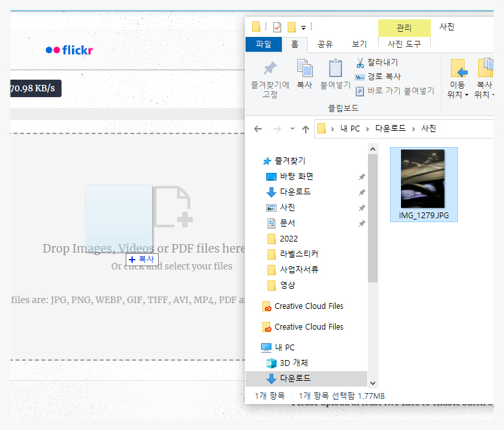
Task: Click the Copy (복사) ribbon icon
Action: point(304,73)
